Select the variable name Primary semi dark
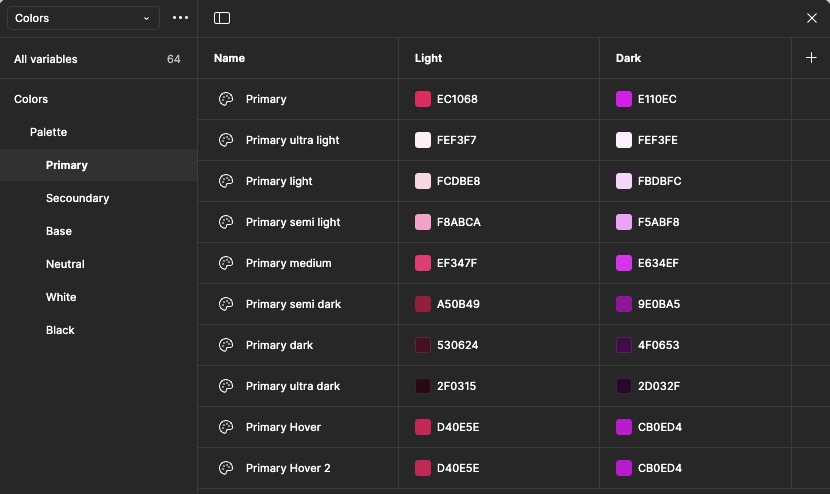Screen dimensions: 830x494 293,304
